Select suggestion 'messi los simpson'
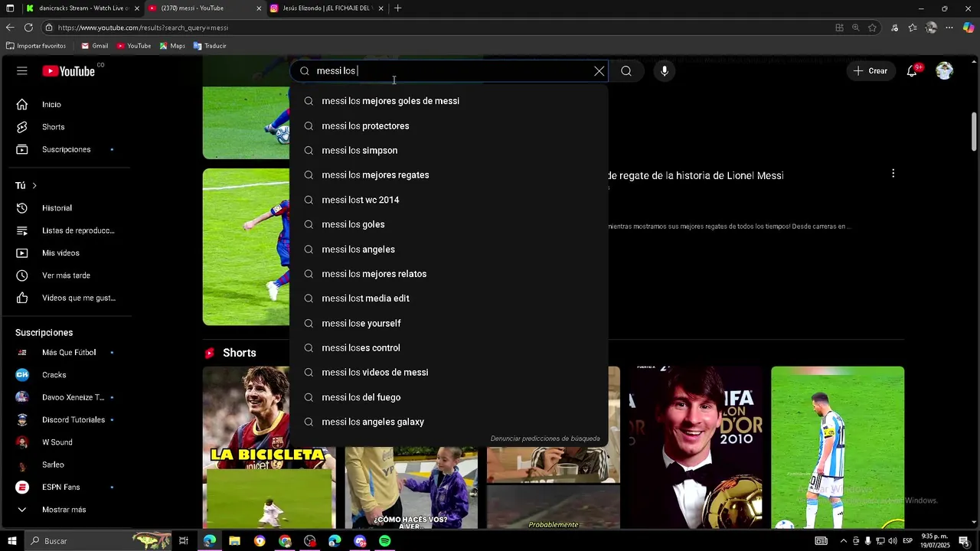980x551 pixels. [449, 151]
